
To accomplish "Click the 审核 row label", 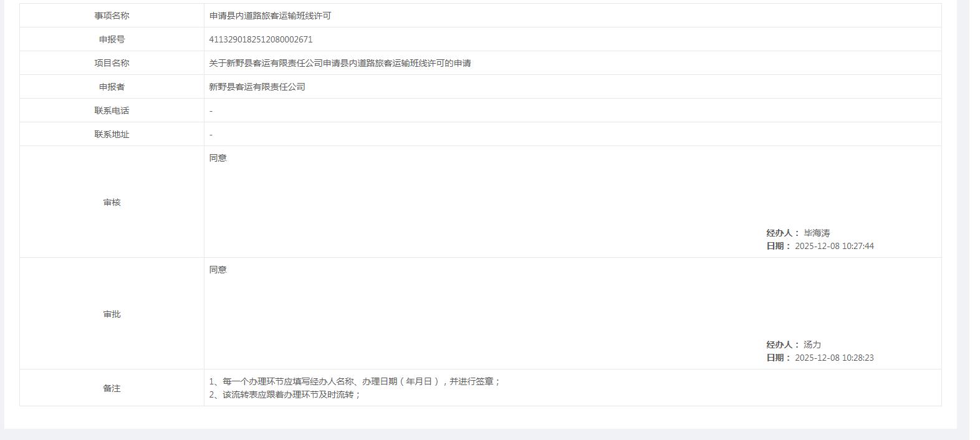I will pos(112,202).
